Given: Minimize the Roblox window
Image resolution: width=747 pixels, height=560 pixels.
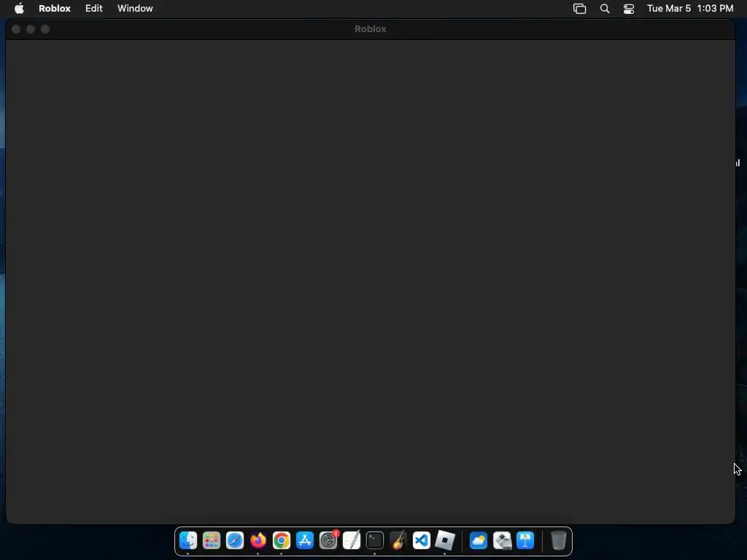Looking at the screenshot, I should pos(31,29).
